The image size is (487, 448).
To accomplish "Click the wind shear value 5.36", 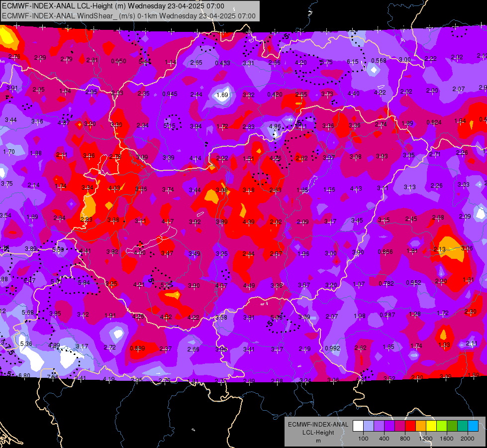I will [x=26, y=344].
